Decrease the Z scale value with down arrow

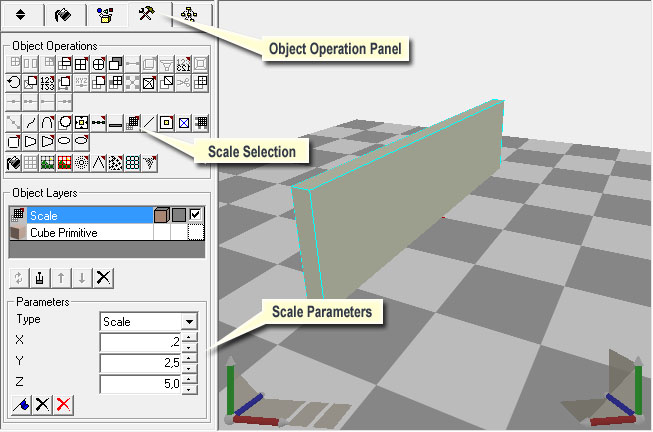[189, 389]
